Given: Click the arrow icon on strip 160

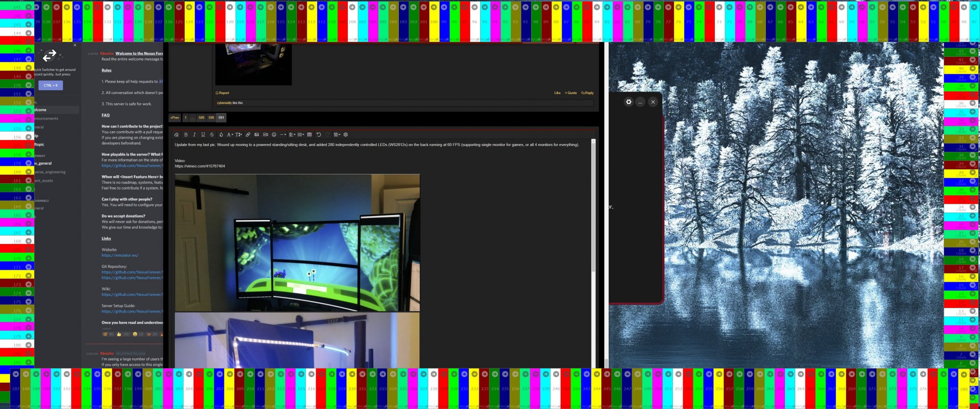Looking at the screenshot, I should [x=28, y=172].
